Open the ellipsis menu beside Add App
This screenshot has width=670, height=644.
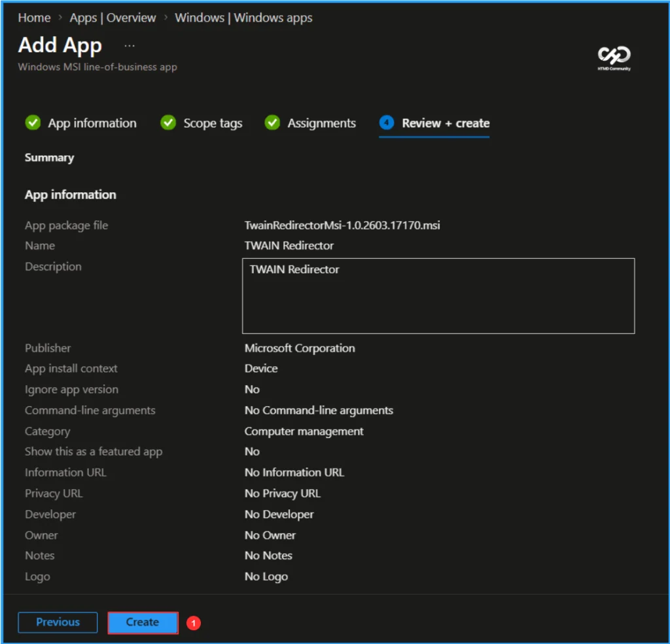click(x=130, y=46)
